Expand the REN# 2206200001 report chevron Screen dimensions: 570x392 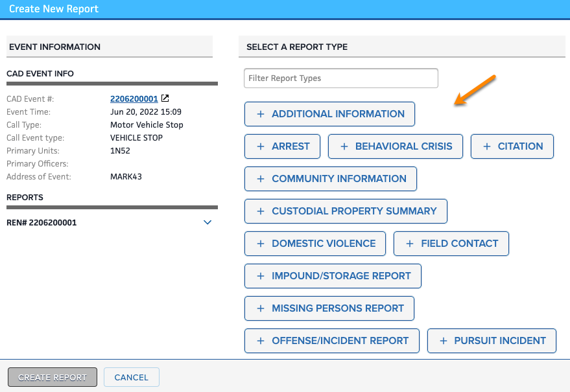(x=208, y=222)
